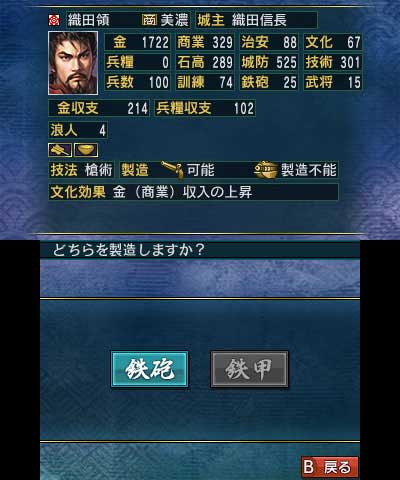400x480 pixels.
Task: Click the 商 merchant icon beside 美濃
Action: (149, 20)
